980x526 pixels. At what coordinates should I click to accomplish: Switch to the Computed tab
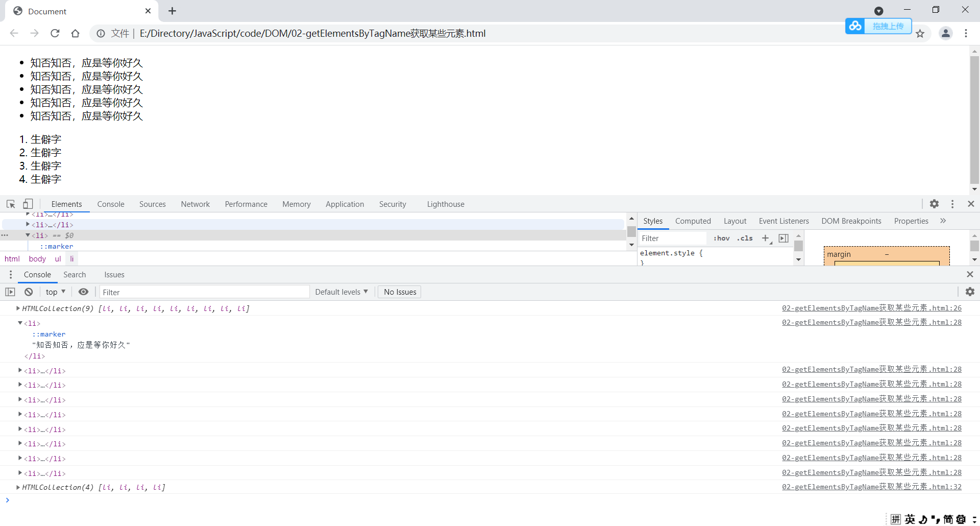pos(693,221)
